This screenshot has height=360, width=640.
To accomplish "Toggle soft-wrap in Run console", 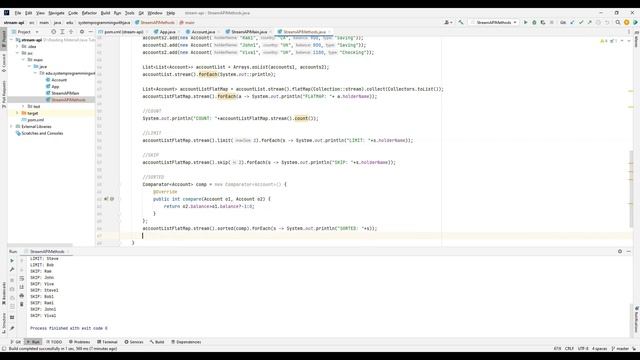I will tap(22, 278).
